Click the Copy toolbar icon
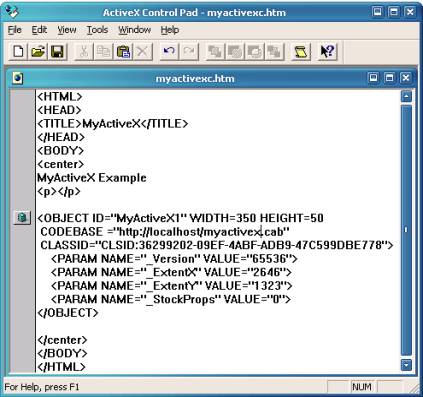This screenshot has height=397, width=423. [x=103, y=52]
